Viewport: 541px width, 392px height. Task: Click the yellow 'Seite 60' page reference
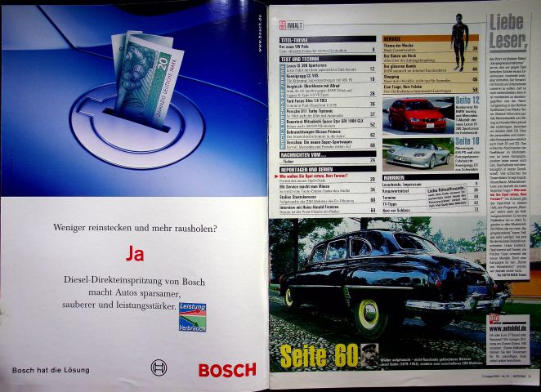pos(317,355)
